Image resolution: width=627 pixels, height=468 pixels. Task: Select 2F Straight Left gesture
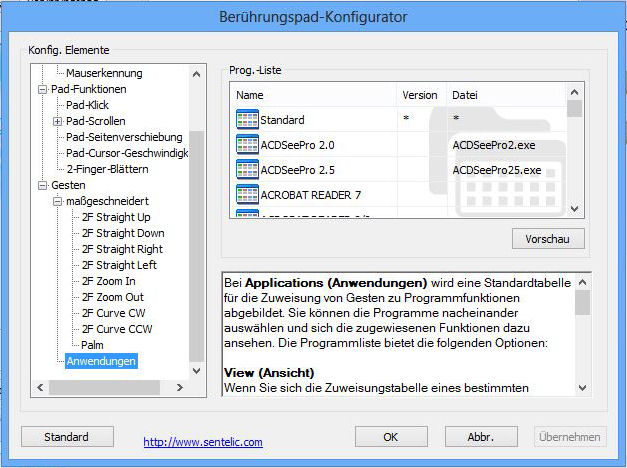point(119,265)
